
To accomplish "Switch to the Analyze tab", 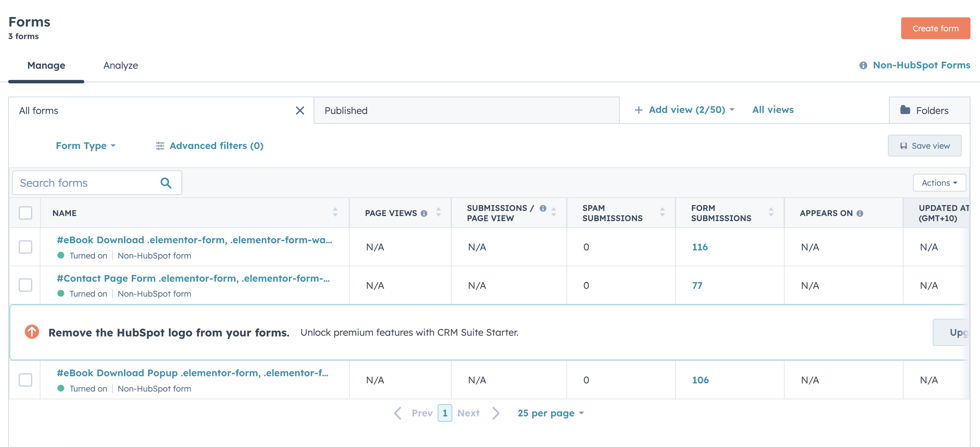I will [x=121, y=65].
